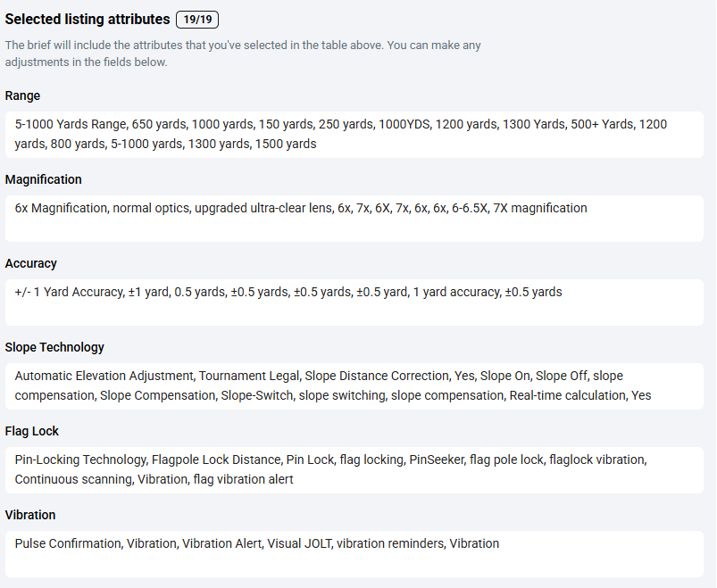717x588 pixels.
Task: Click the Flag Lock field label
Action: click(31, 431)
